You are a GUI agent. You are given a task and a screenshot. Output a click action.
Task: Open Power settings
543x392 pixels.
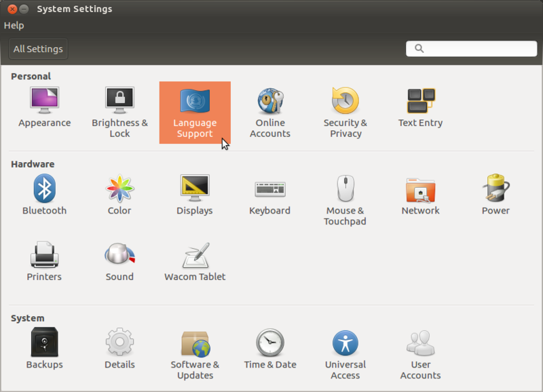[495, 195]
